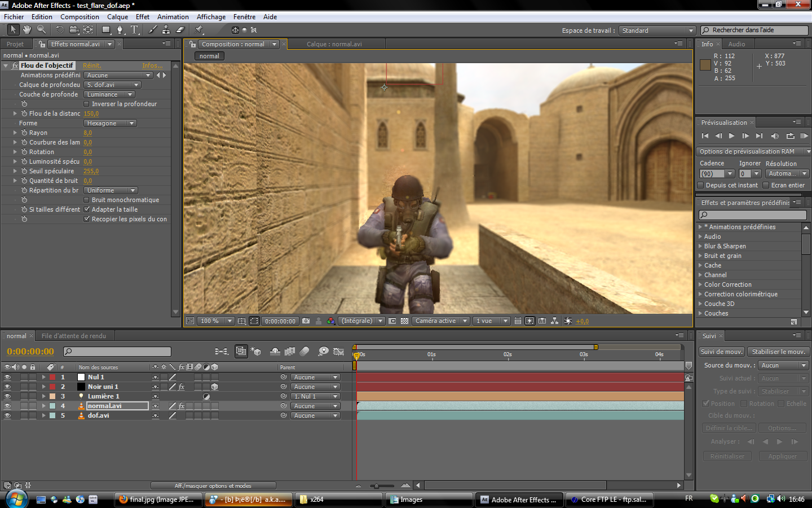Toggle Draft 3D in the timeline

tap(255, 351)
